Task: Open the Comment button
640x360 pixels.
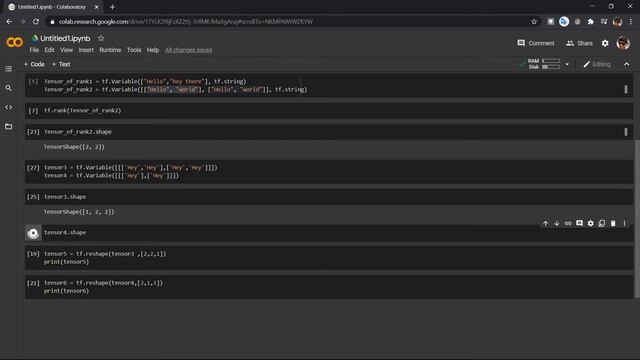Action: point(536,43)
